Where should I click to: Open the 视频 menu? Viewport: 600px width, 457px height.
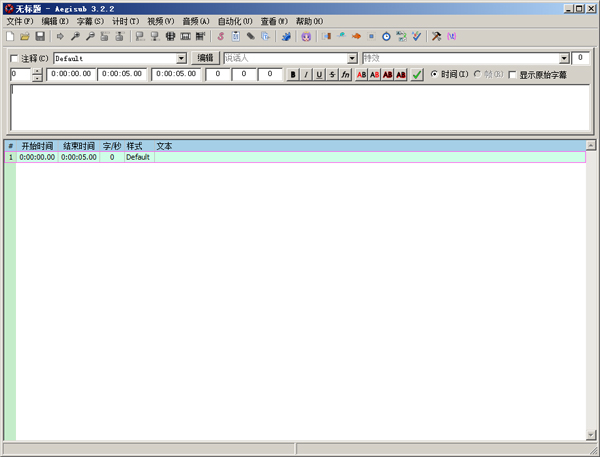161,21
